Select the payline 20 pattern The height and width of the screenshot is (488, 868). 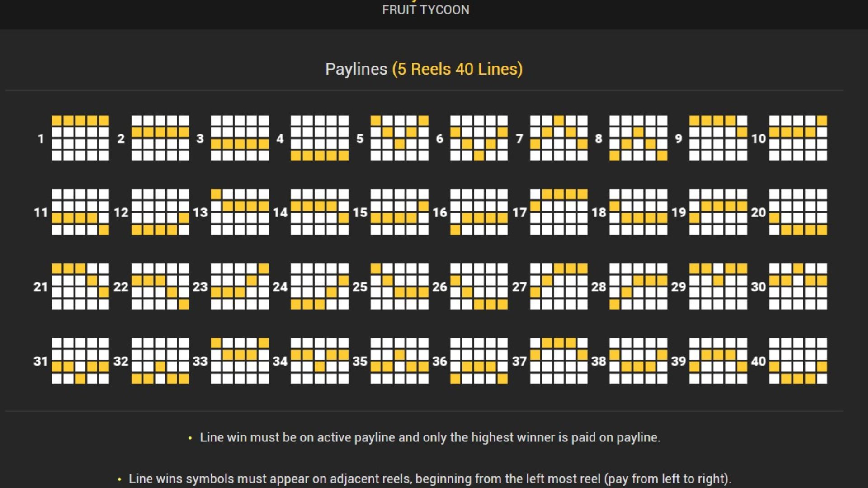pos(798,212)
